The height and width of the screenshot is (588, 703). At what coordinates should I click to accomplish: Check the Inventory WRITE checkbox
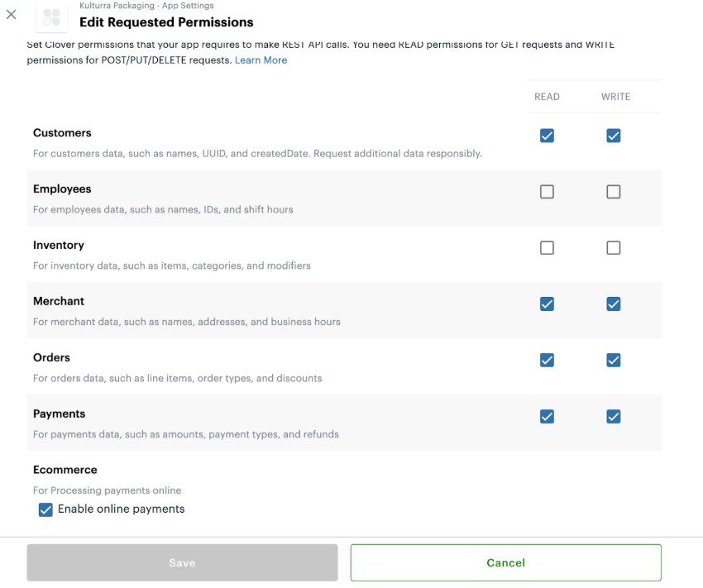tap(613, 248)
